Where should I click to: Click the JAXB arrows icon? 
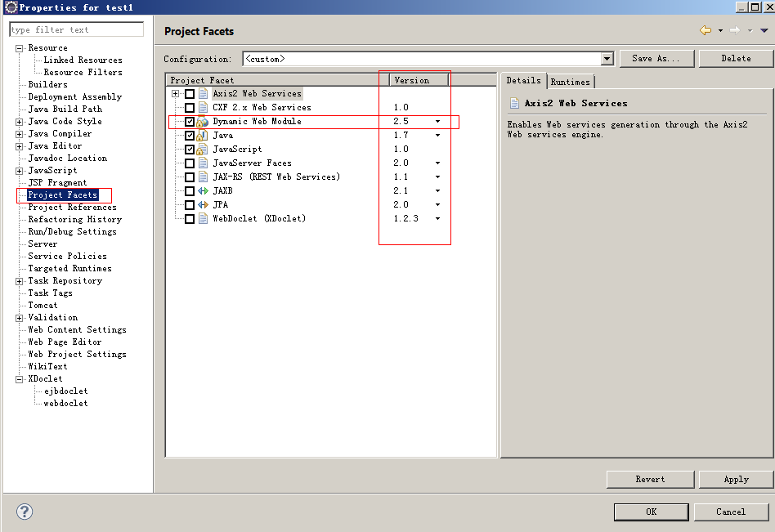203,190
